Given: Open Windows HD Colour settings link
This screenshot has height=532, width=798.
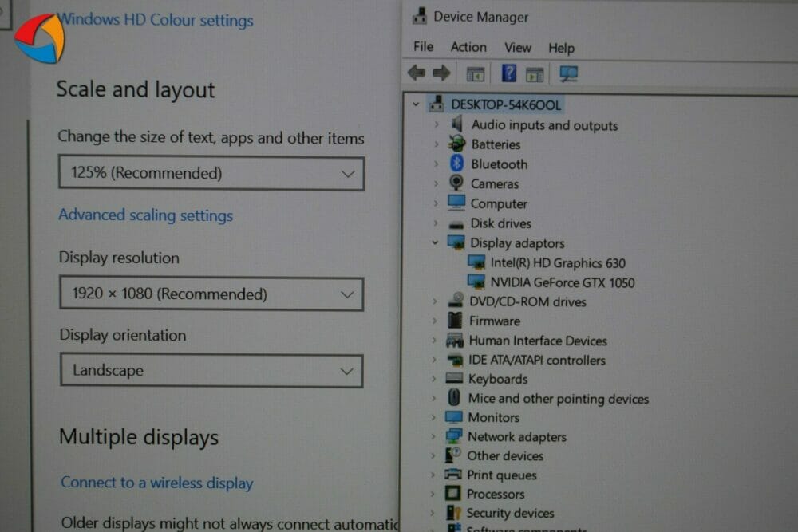Looking at the screenshot, I should 156,20.
